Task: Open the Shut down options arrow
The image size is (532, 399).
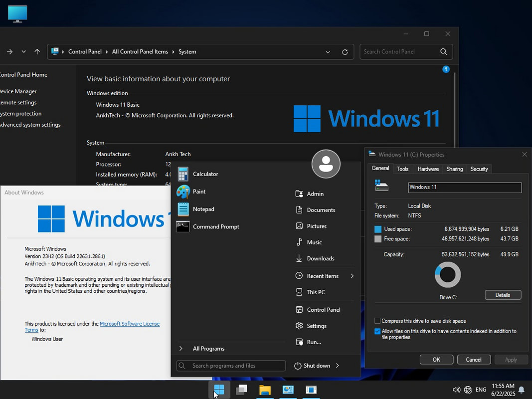Action: 338,366
